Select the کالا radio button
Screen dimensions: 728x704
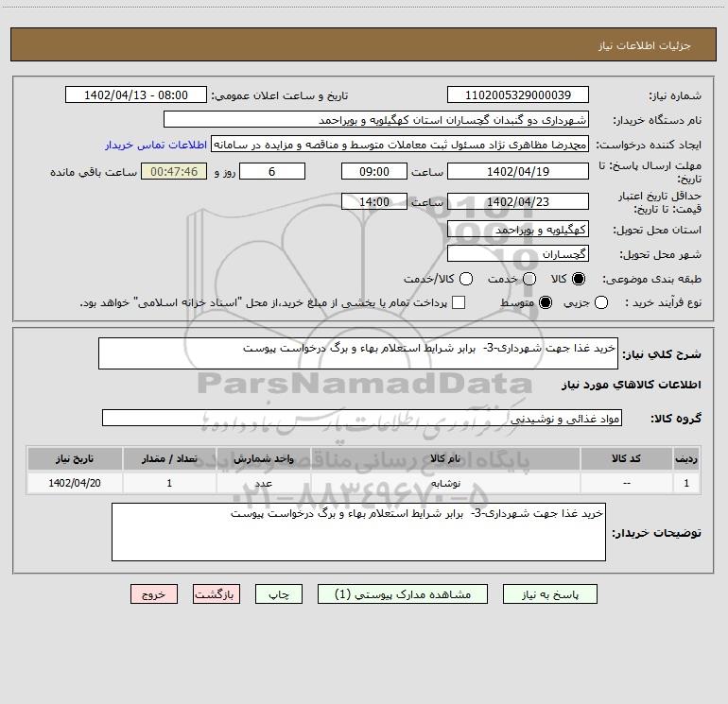coord(579,279)
